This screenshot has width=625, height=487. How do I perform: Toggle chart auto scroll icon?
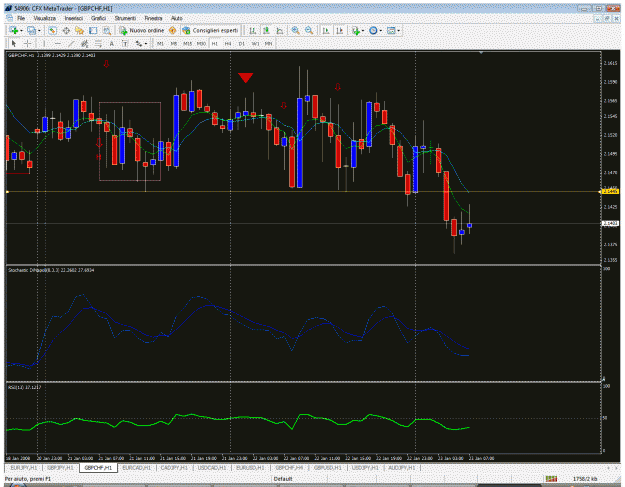(x=326, y=30)
